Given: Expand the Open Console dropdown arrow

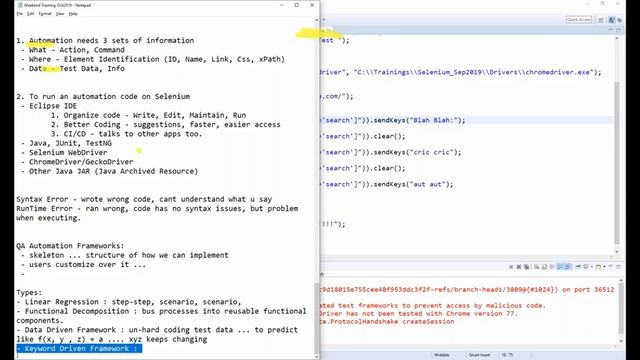Looking at the screenshot, I should point(604,267).
